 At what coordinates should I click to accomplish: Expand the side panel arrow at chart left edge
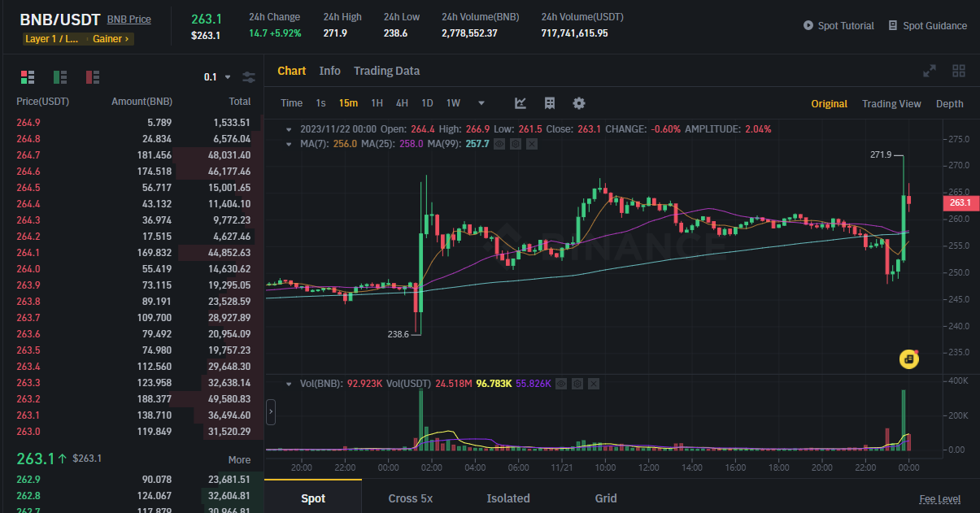271,412
